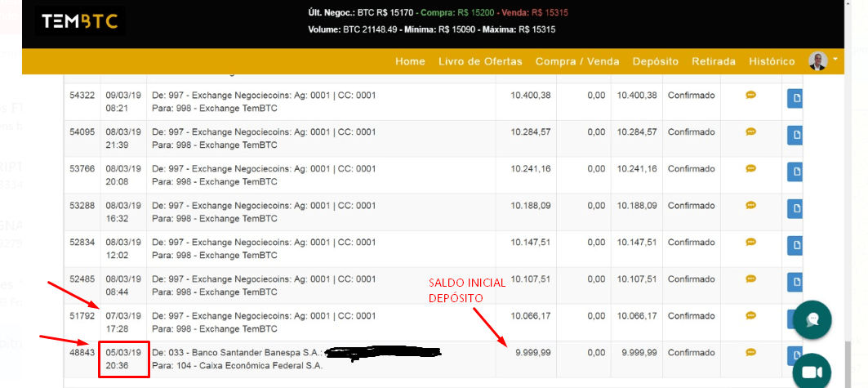Click Confirmado status for transaction 54322
Screen dimensions: 868x388
(692, 96)
